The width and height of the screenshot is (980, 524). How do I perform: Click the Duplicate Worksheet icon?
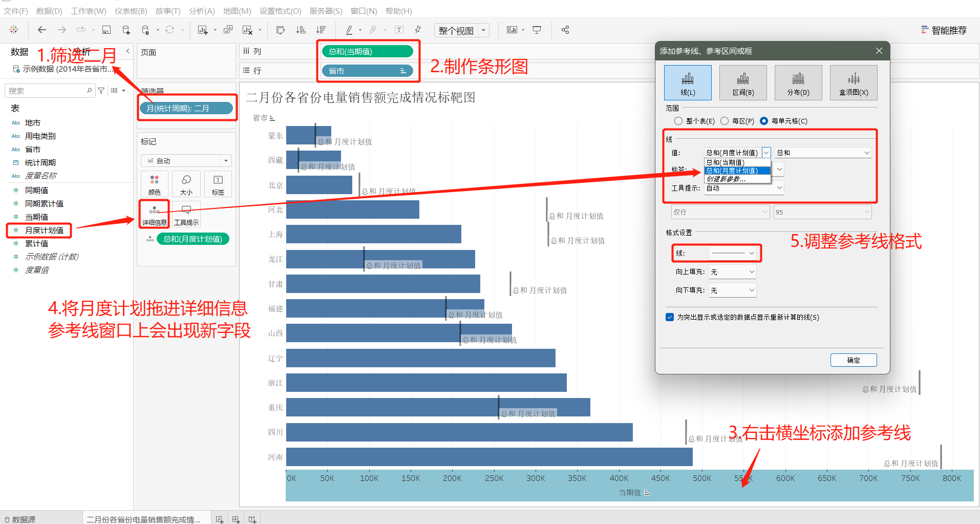point(228,30)
